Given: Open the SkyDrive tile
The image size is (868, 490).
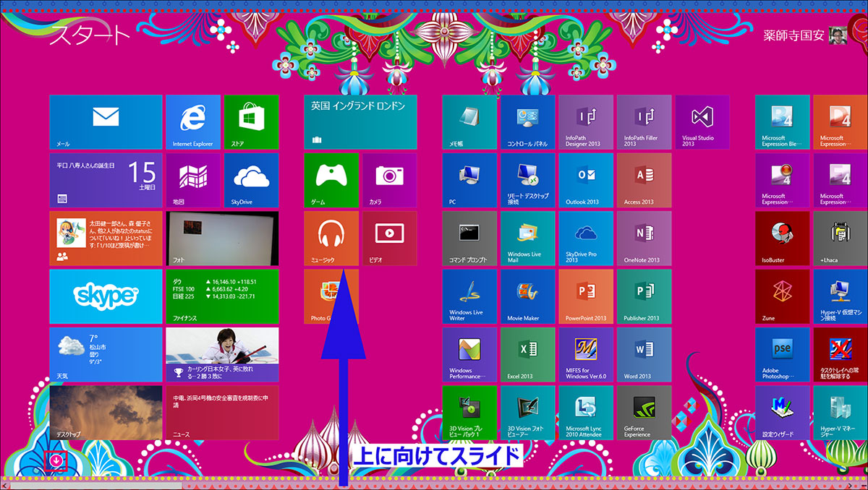Looking at the screenshot, I should [x=251, y=180].
